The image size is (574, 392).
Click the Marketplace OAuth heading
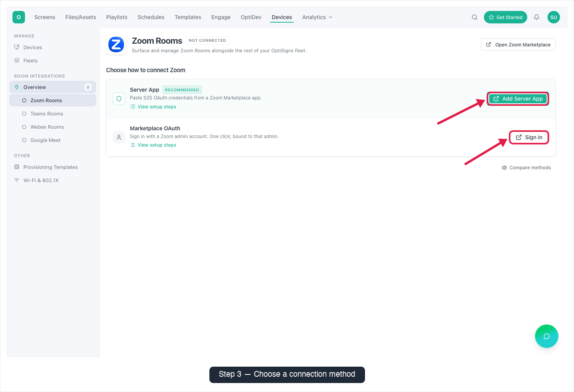click(155, 128)
